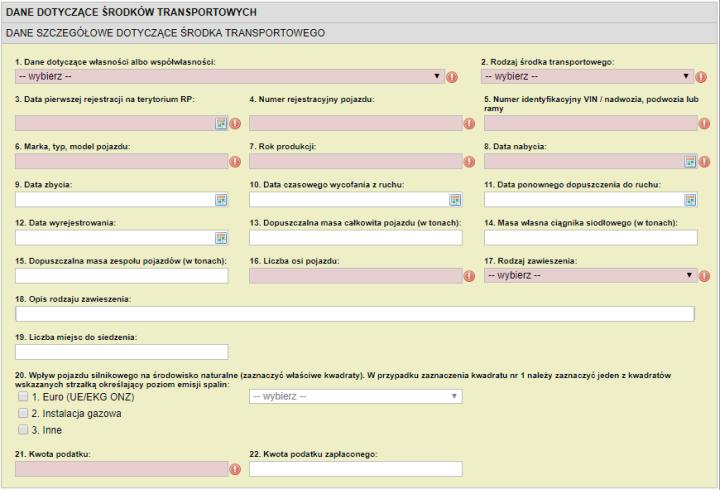Click error icon next to Rok produkcji
720x490 pixels.
(469, 162)
